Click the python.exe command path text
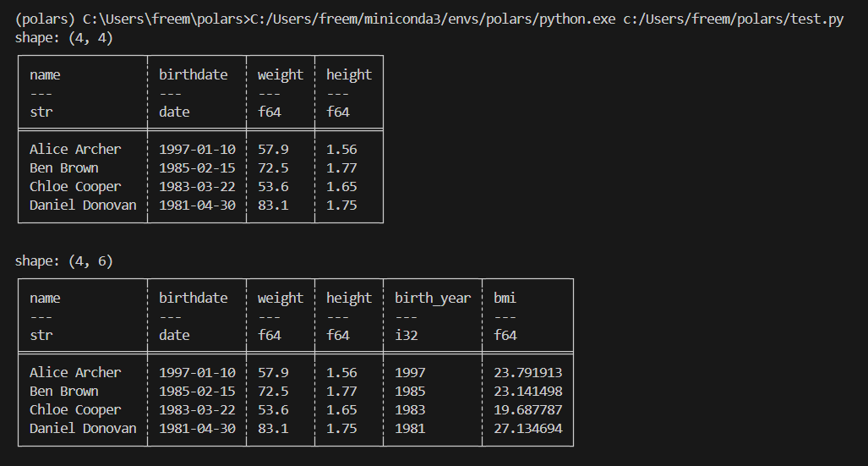The height and width of the screenshot is (466, 868). point(433,19)
